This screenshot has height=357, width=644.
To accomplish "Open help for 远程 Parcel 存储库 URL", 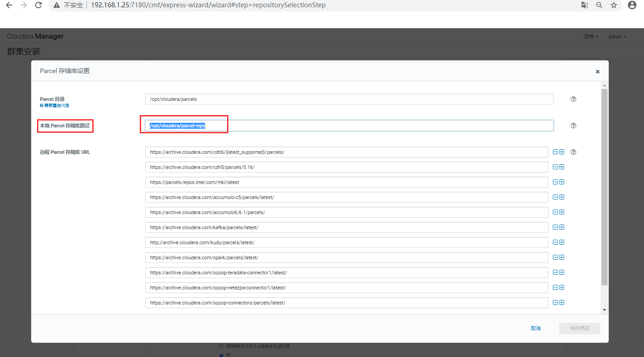I will click(574, 152).
